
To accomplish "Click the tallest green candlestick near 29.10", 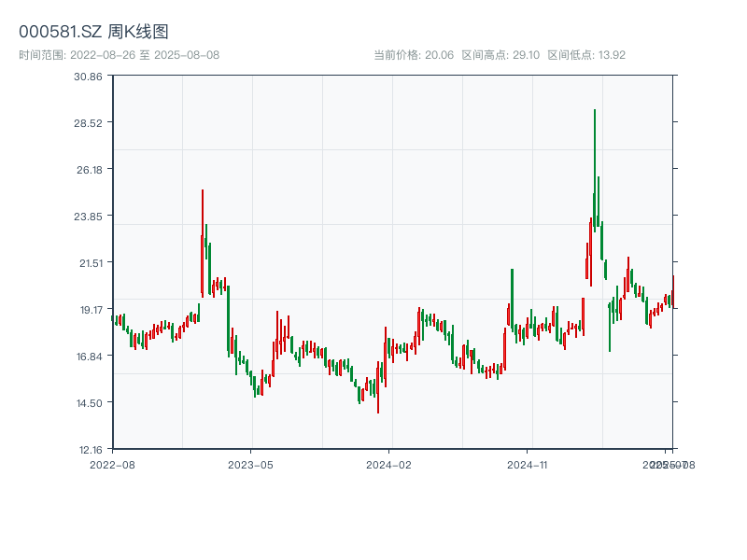I will pyautogui.click(x=595, y=171).
